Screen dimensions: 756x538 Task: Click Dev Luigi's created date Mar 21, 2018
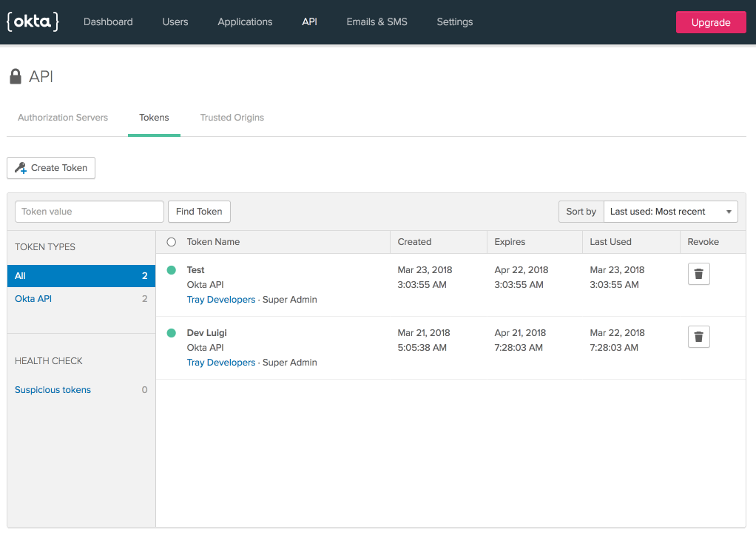pyautogui.click(x=424, y=333)
